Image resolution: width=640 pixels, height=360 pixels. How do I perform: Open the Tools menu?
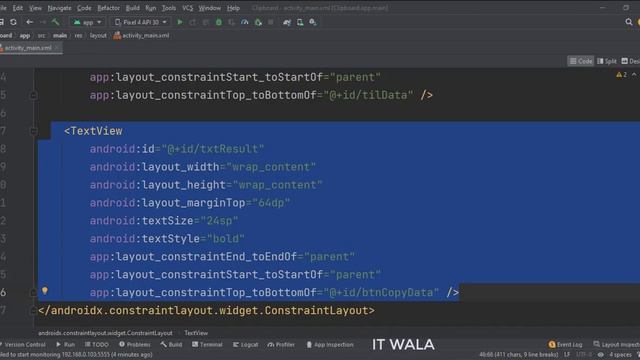click(169, 8)
